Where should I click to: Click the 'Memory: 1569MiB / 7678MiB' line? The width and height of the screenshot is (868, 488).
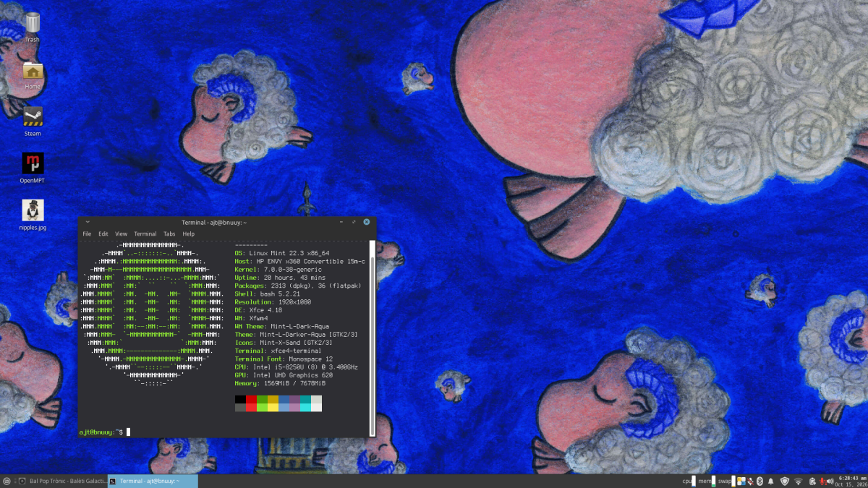click(x=281, y=383)
